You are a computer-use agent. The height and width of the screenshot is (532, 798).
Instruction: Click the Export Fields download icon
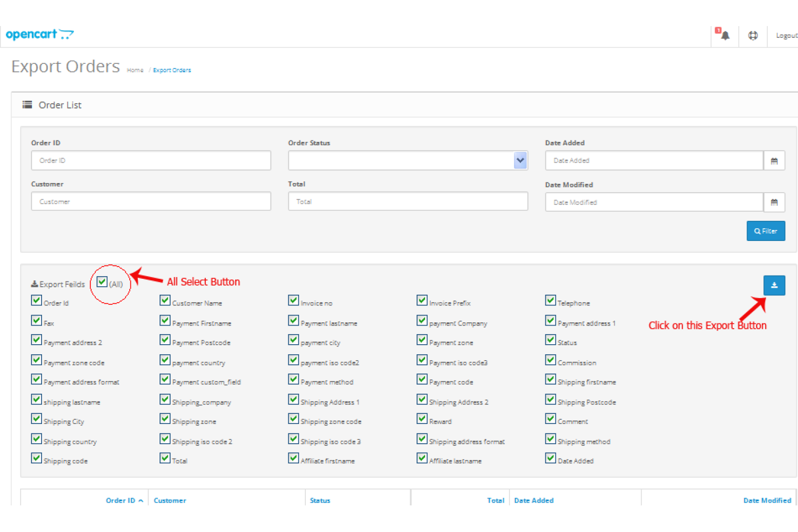pyautogui.click(x=35, y=284)
